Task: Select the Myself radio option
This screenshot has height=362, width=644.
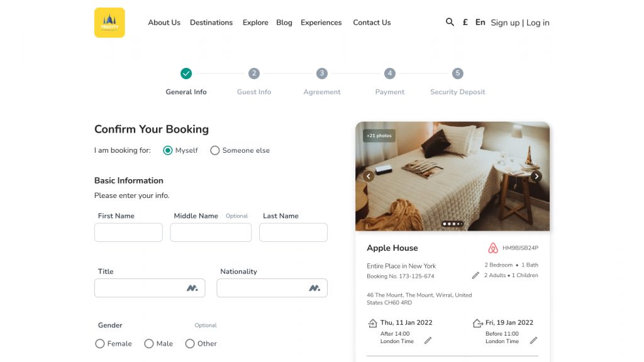Action: coord(167,150)
